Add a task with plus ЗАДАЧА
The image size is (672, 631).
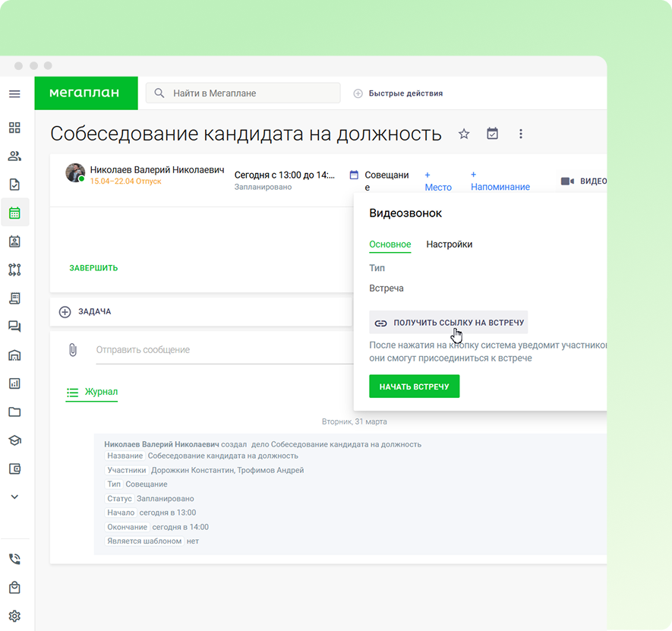click(85, 311)
